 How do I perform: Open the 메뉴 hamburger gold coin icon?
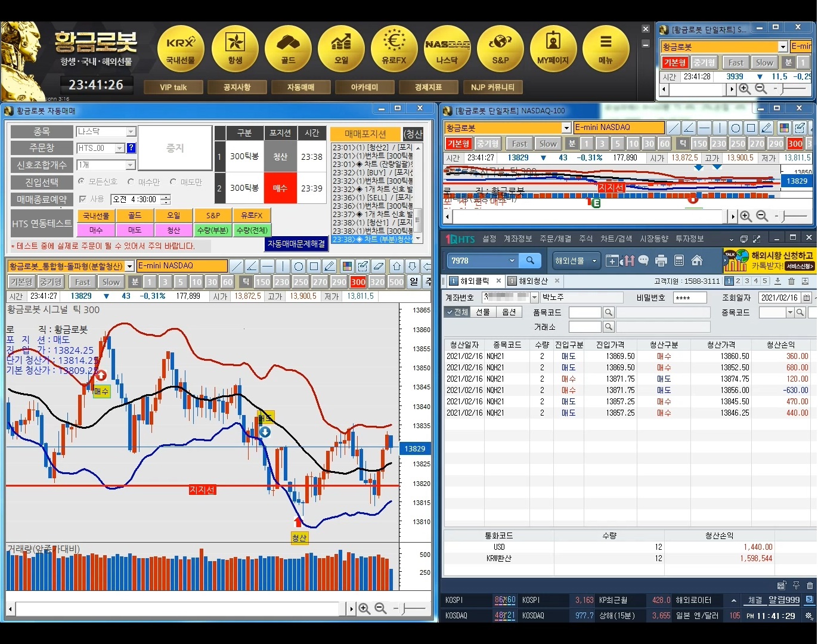606,49
